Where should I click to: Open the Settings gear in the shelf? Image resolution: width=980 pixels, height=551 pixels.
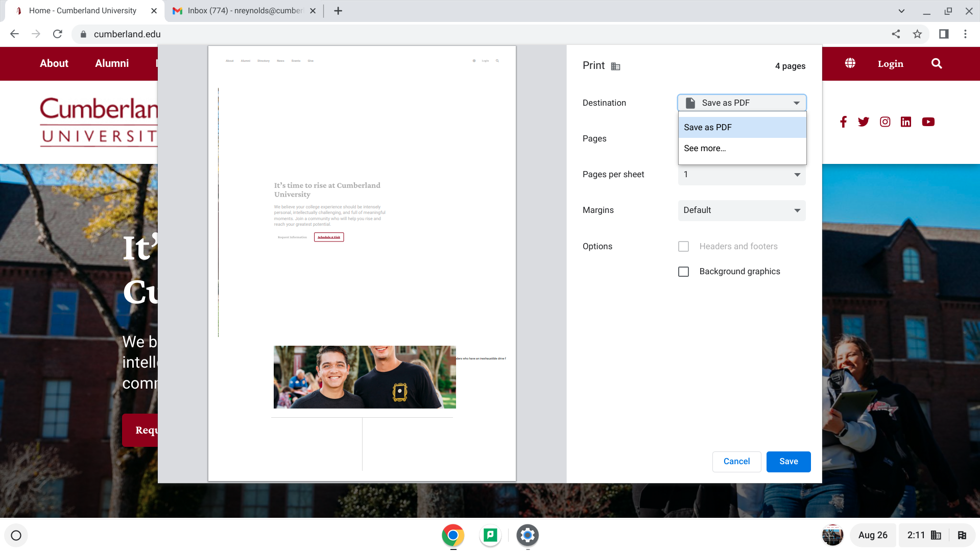[528, 535]
